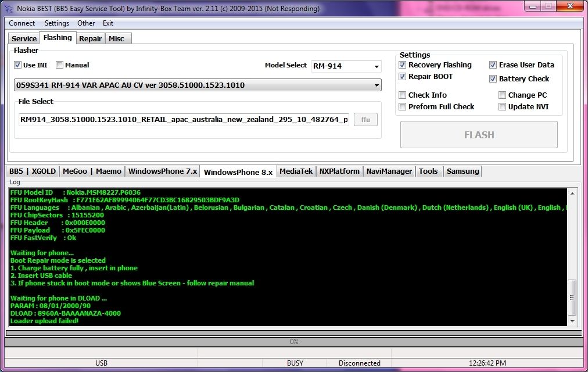The image size is (588, 372).
Task: Click the 'Loader upload failed!' log line
Action: point(44,321)
